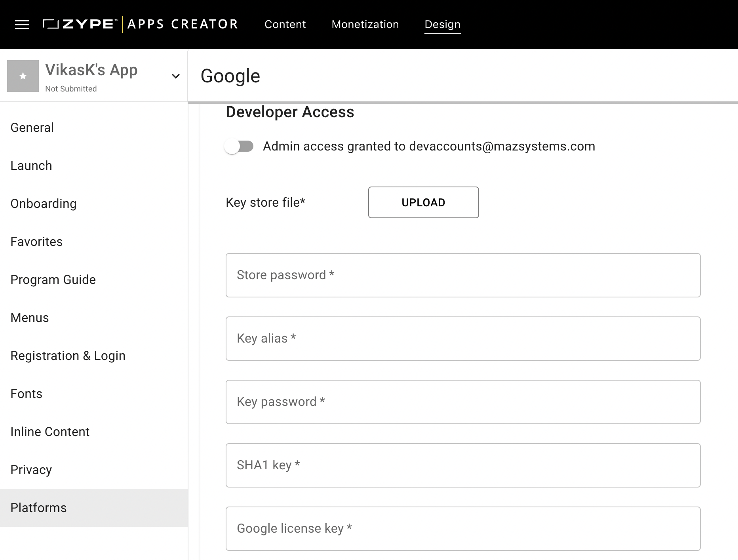Open Registration & Login section
Screen dimensions: 738x560
click(x=94, y=356)
